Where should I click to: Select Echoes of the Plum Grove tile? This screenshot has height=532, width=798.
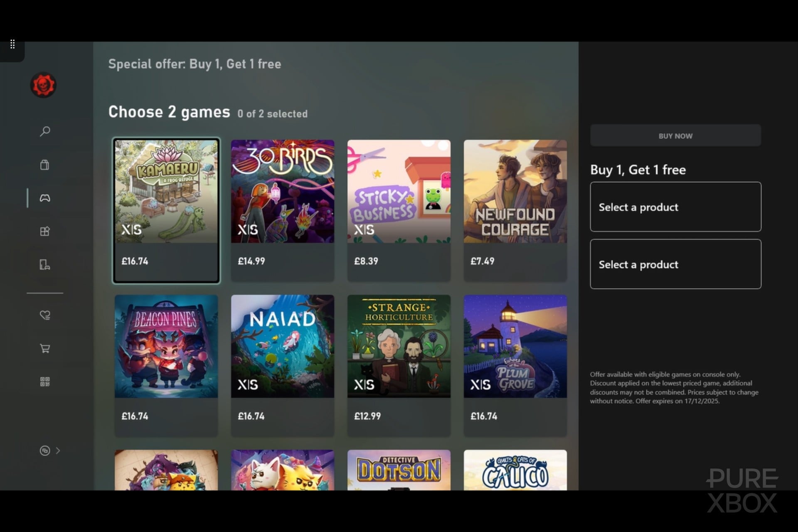(x=515, y=366)
